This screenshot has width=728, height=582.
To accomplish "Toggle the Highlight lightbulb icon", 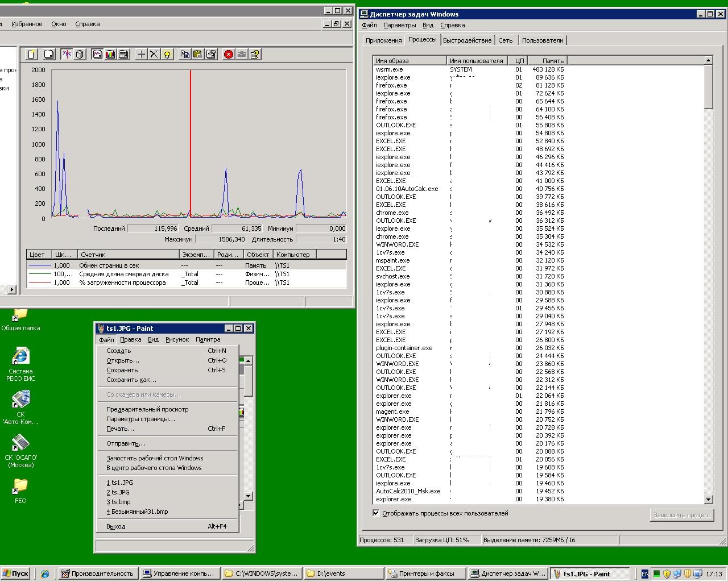I will (x=167, y=55).
